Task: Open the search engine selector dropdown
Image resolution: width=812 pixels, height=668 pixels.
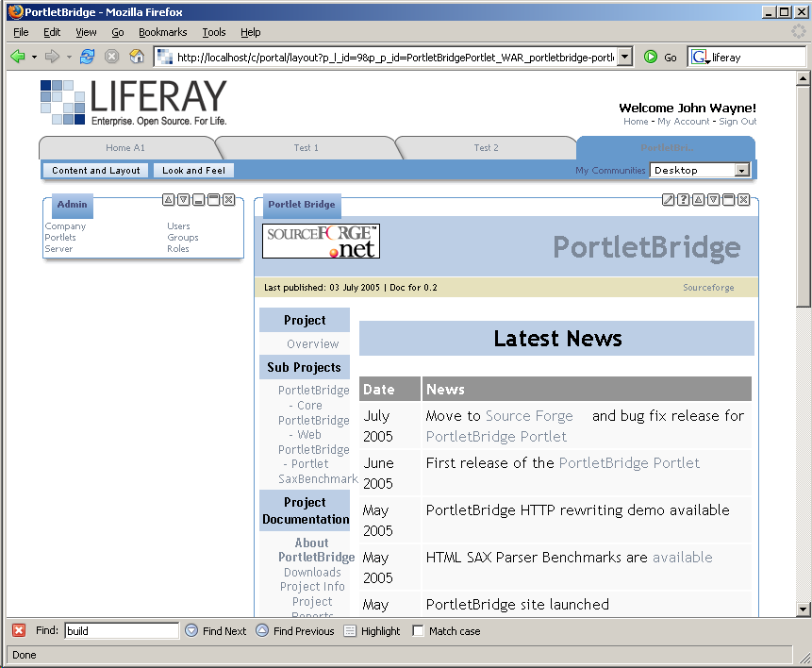Action: click(x=701, y=58)
